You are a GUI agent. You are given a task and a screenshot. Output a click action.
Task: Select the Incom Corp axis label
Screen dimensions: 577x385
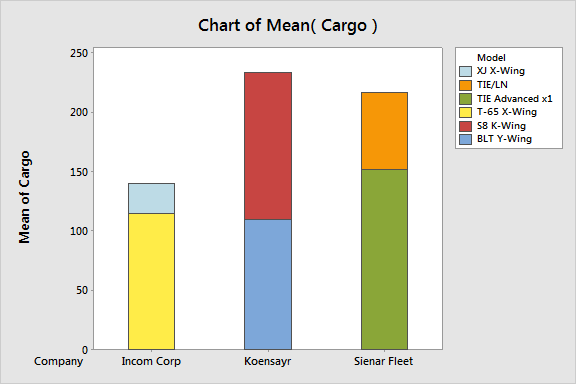coord(151,361)
